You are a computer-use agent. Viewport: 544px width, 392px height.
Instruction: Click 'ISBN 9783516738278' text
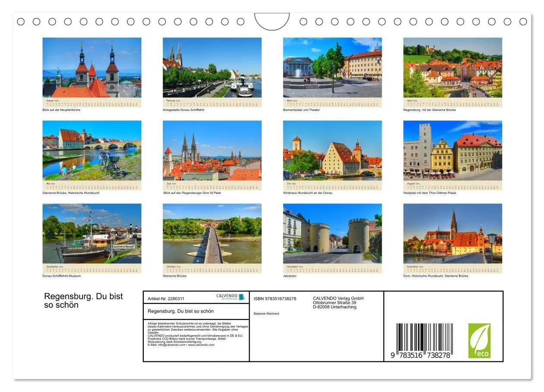(x=275, y=298)
